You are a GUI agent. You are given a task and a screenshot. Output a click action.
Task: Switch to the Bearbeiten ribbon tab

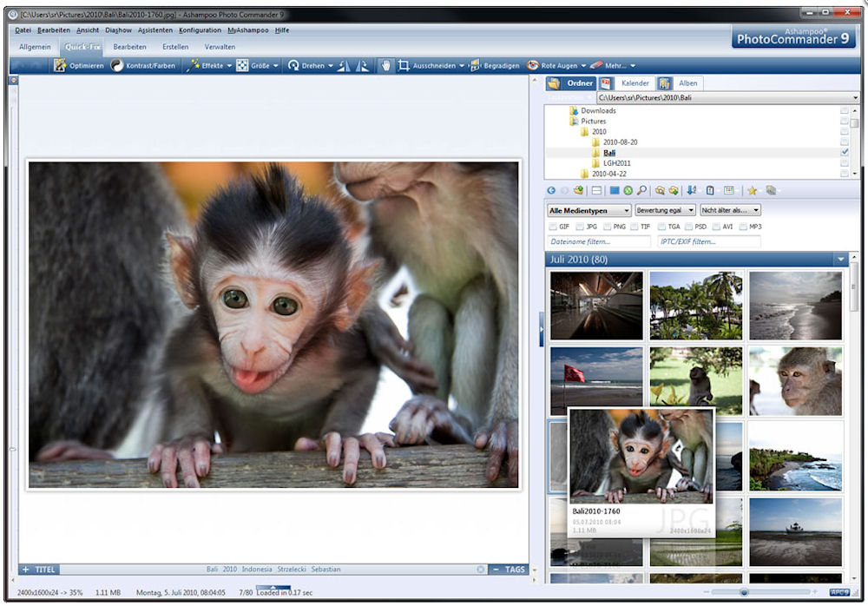point(130,47)
